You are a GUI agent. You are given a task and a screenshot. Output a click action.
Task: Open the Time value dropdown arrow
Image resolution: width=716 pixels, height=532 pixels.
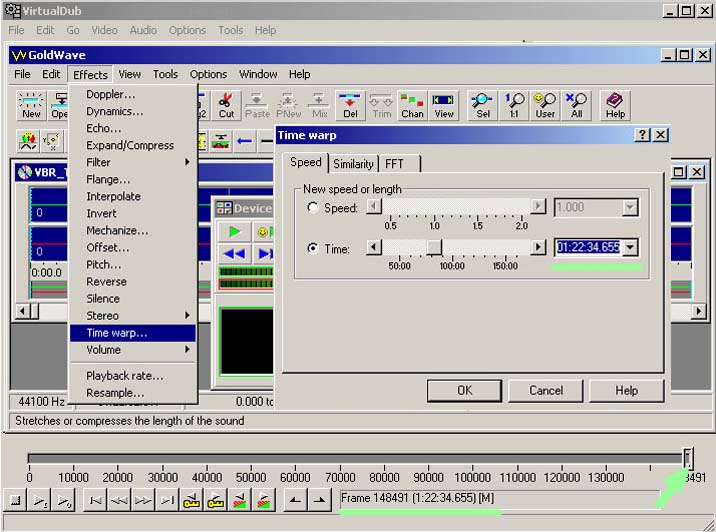tap(630, 248)
